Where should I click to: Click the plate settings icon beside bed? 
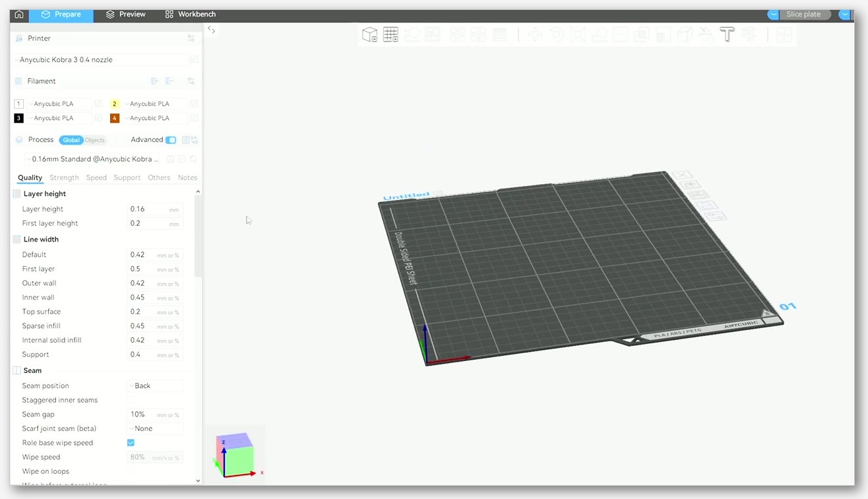(x=716, y=216)
